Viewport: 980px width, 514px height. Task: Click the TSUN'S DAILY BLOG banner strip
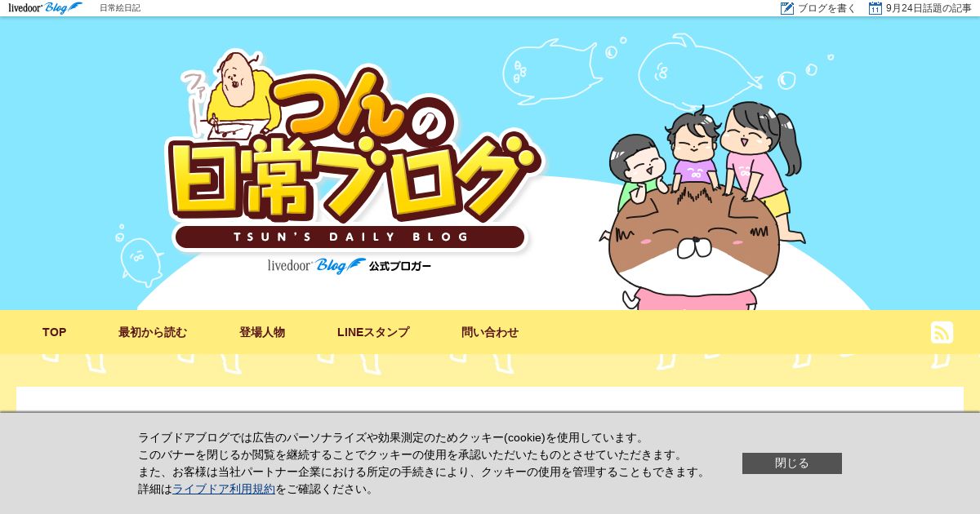[350, 237]
